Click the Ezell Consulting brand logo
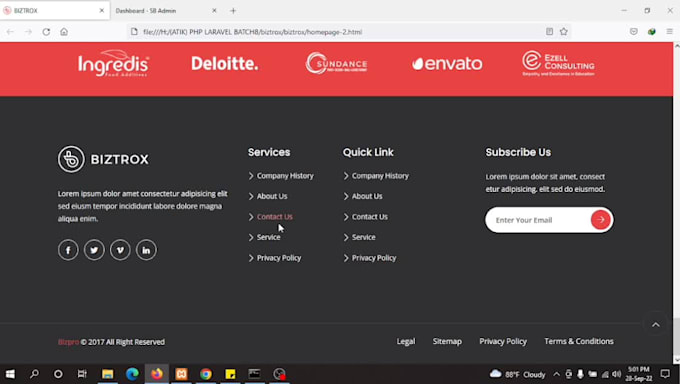 tap(558, 63)
